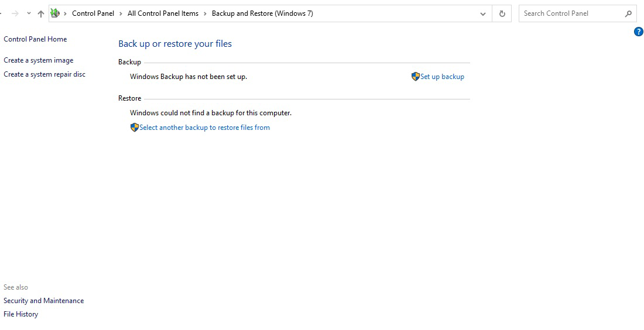This screenshot has width=644, height=330.
Task: Click the 'See also' label
Action: coord(16,287)
